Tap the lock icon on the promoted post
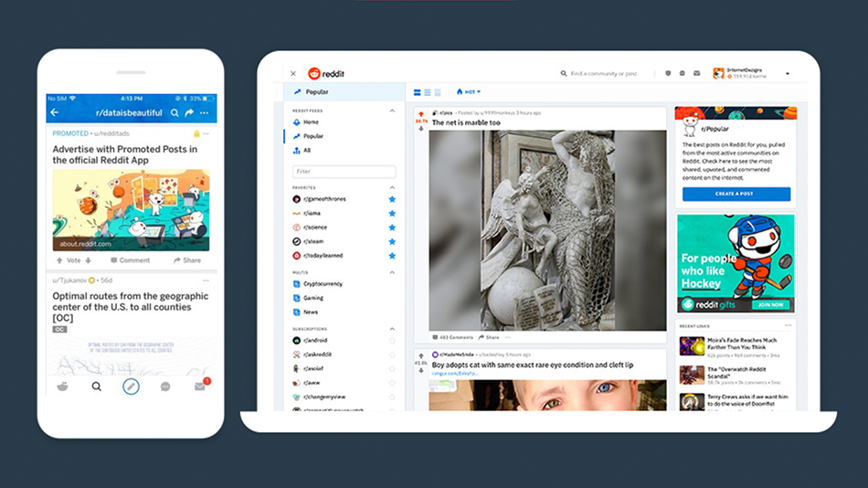 point(196,133)
